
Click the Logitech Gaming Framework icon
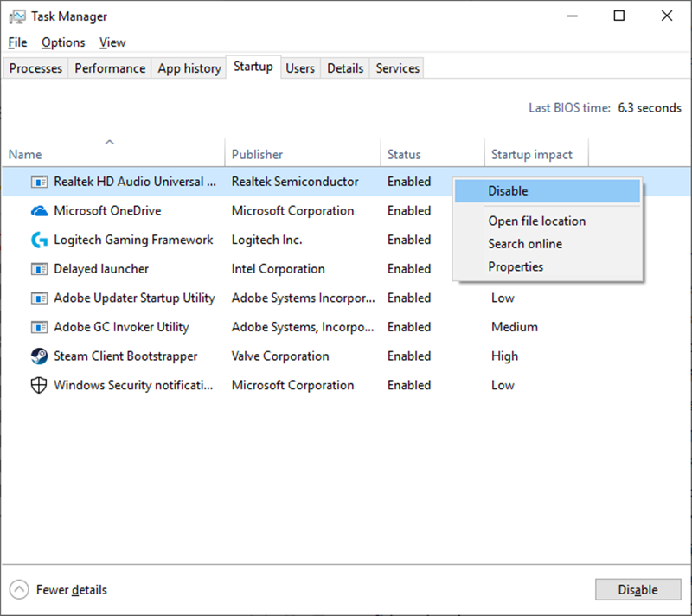coord(39,240)
